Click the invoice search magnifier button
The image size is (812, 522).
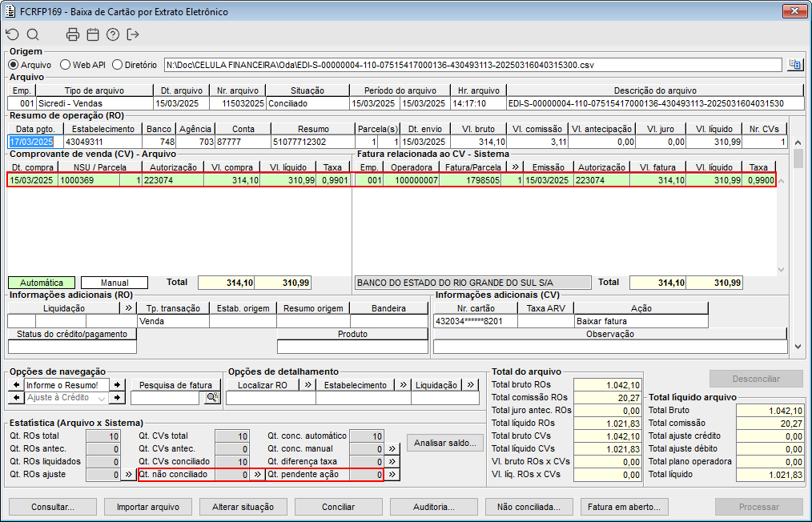tap(211, 397)
